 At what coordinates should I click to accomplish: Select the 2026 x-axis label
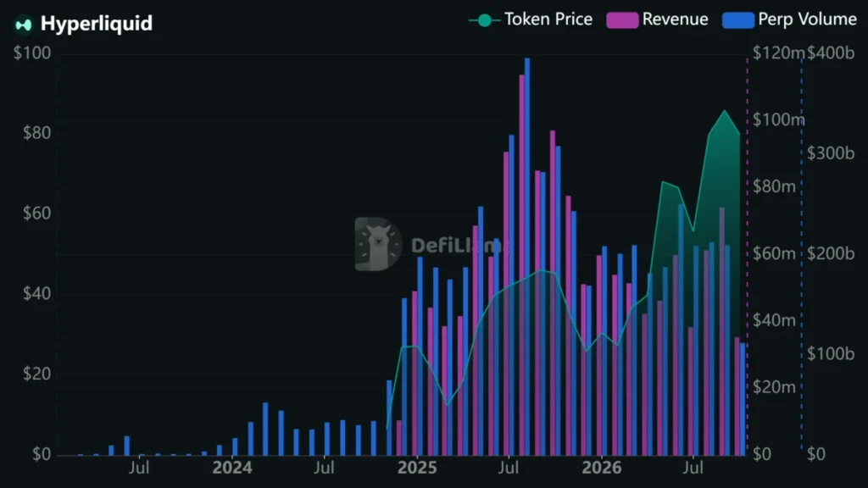click(x=602, y=468)
